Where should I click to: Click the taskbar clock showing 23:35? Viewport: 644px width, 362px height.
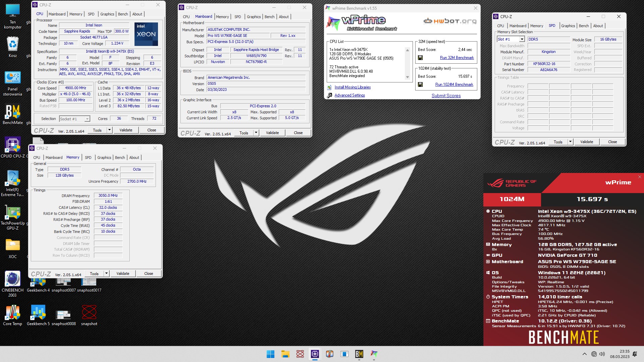pyautogui.click(x=620, y=354)
